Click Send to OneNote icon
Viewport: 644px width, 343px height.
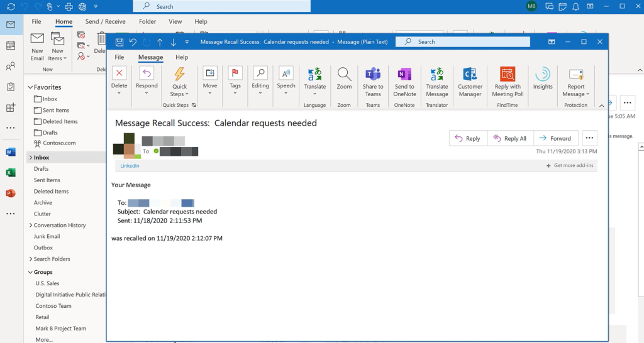(404, 74)
